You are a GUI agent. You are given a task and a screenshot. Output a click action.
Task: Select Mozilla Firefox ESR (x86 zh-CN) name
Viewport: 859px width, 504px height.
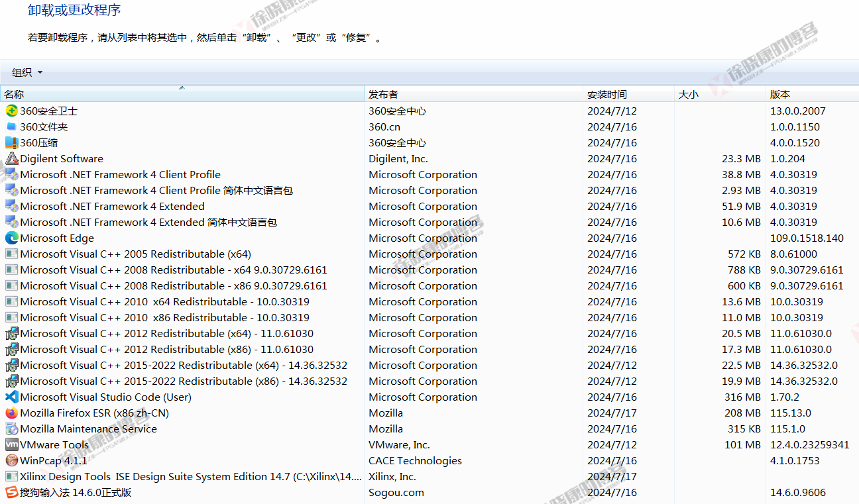click(x=94, y=413)
